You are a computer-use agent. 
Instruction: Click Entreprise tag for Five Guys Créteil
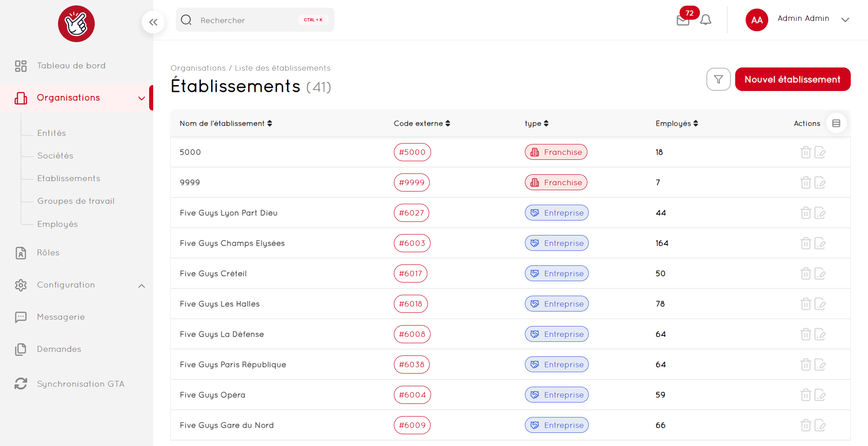pos(557,273)
